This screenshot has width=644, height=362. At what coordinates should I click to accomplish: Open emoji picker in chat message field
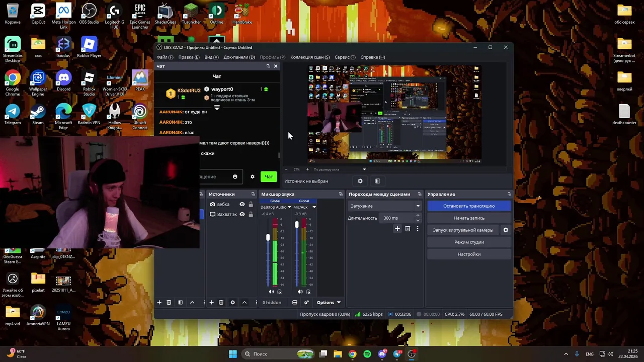(x=235, y=176)
